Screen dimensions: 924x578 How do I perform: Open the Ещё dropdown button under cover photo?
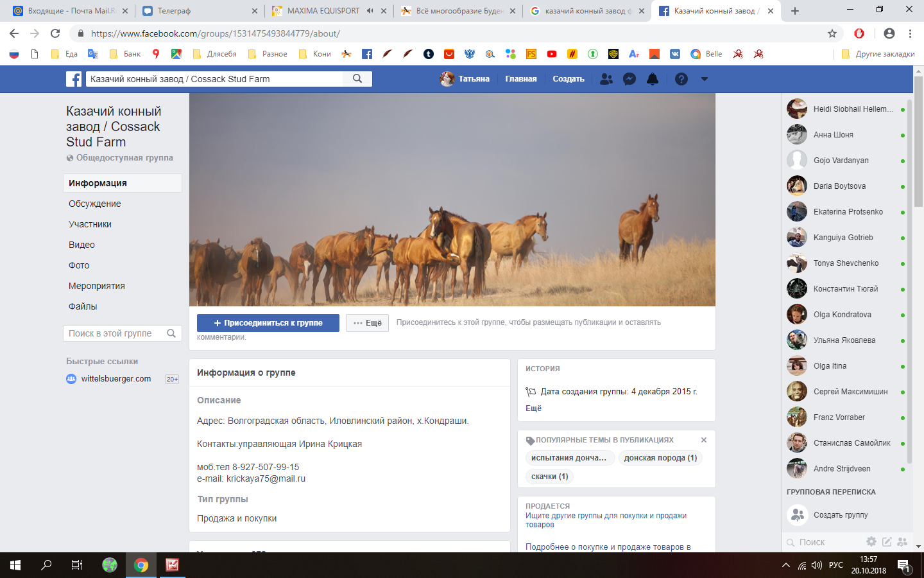367,323
